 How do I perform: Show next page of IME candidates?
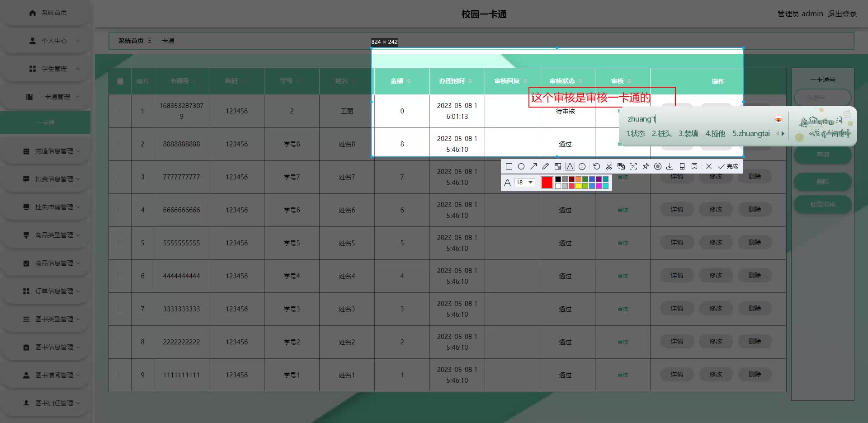[x=783, y=133]
